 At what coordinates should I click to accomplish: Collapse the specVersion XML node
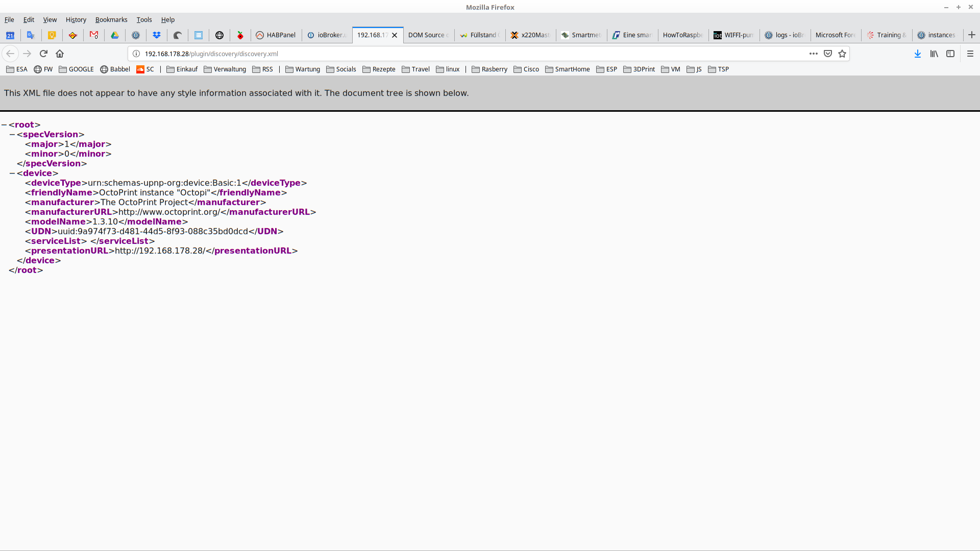click(x=12, y=135)
